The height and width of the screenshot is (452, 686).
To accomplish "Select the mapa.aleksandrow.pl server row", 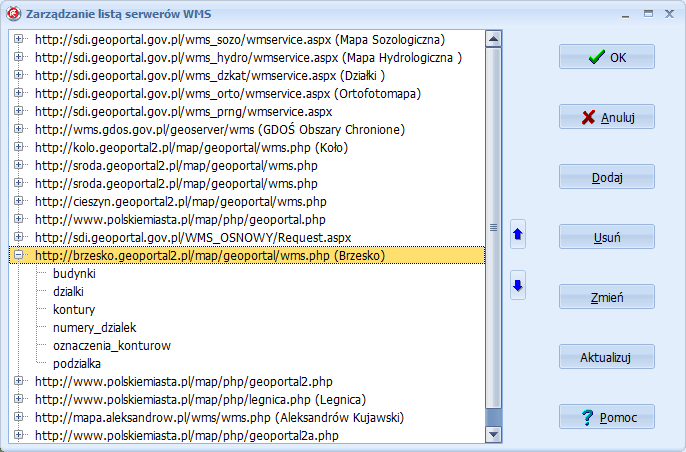I will [x=219, y=417].
